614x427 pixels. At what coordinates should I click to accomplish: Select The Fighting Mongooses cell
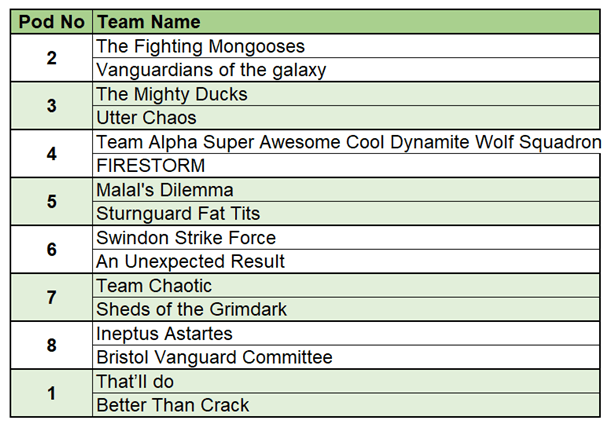[200, 46]
